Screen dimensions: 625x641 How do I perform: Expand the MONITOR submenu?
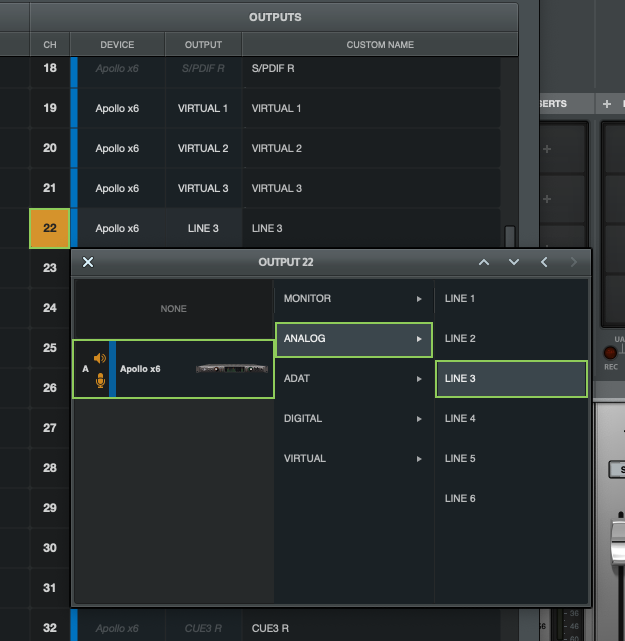(x=352, y=299)
